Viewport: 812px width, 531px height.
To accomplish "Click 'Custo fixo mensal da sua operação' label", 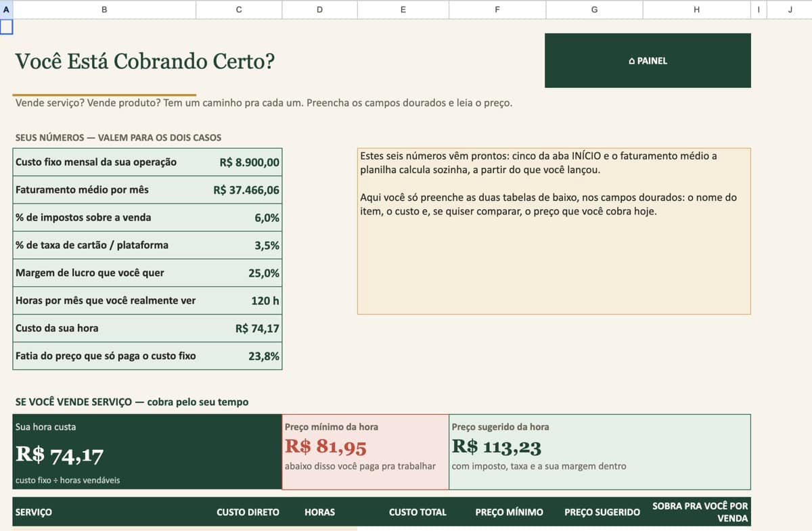I will (96, 162).
